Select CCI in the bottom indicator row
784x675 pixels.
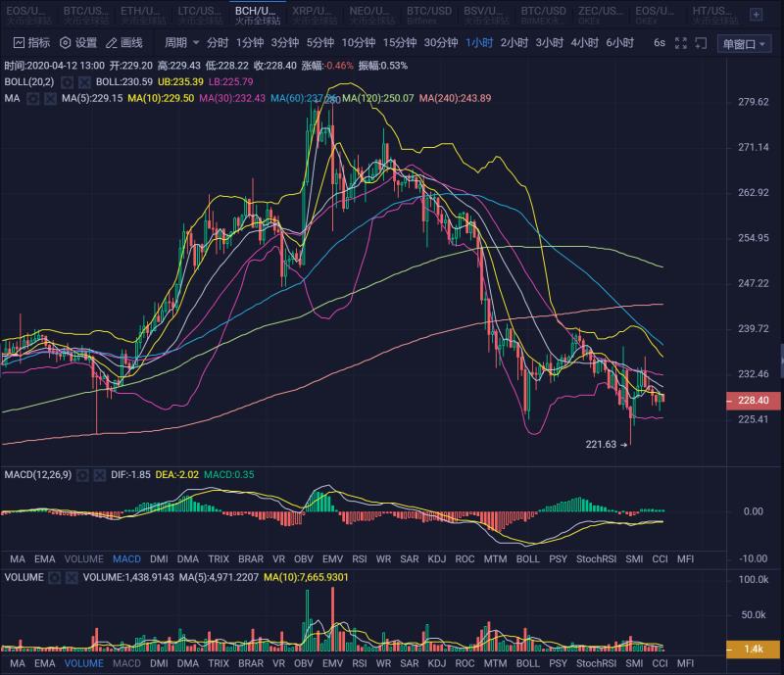point(660,664)
